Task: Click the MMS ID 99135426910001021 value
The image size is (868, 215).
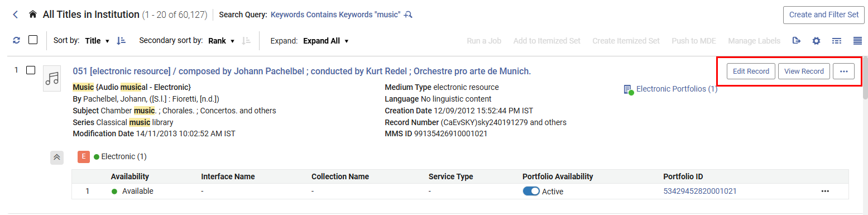Action: 450,133
